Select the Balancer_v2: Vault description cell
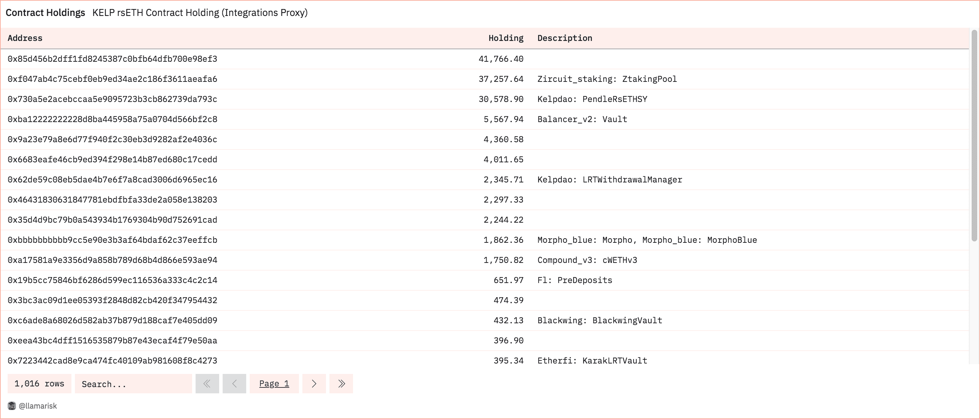This screenshot has height=419, width=980. coord(582,120)
